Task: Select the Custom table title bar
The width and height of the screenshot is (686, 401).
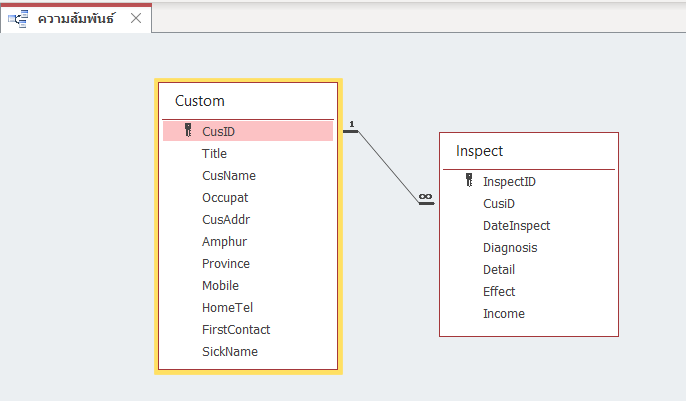Action: point(200,100)
